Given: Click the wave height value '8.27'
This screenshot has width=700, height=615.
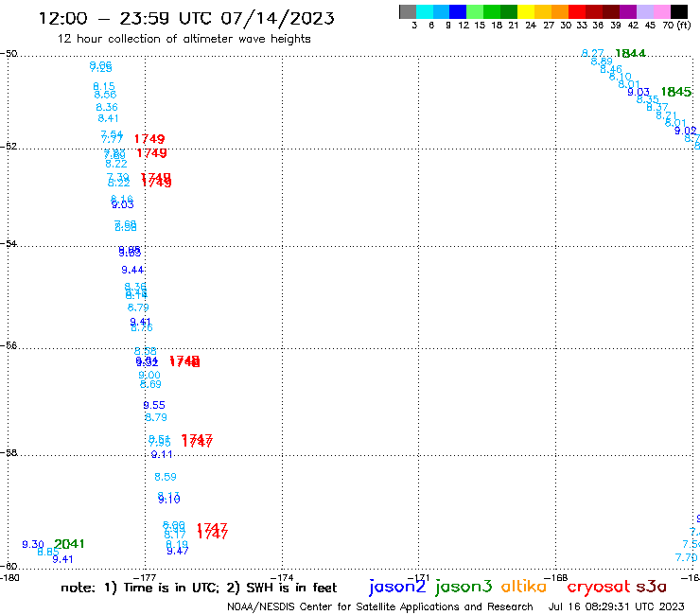Looking at the screenshot, I should pyautogui.click(x=593, y=54).
